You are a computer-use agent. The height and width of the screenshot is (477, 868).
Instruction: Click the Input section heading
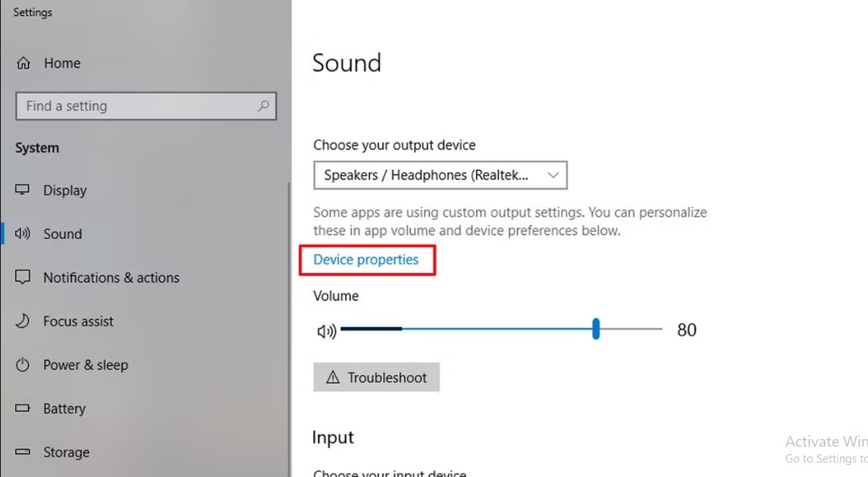tap(333, 437)
